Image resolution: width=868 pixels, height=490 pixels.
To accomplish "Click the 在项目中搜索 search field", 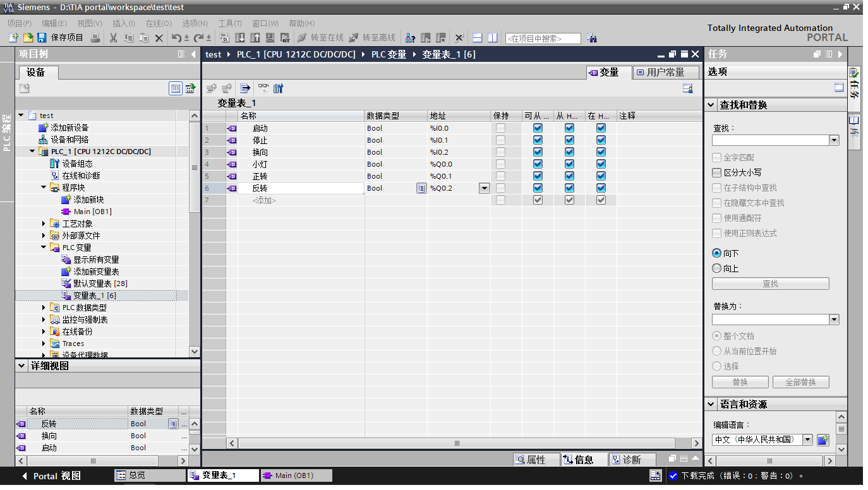I will tap(543, 39).
